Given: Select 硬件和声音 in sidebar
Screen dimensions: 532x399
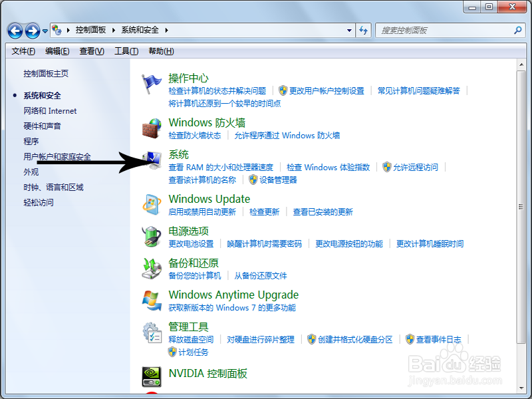Looking at the screenshot, I should click(x=42, y=126).
